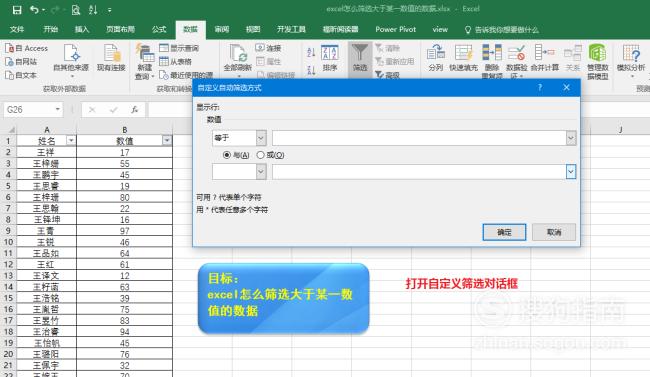Select the 与(A) And radio button
Image resolution: width=650 pixels, height=377 pixels.
[x=226, y=155]
